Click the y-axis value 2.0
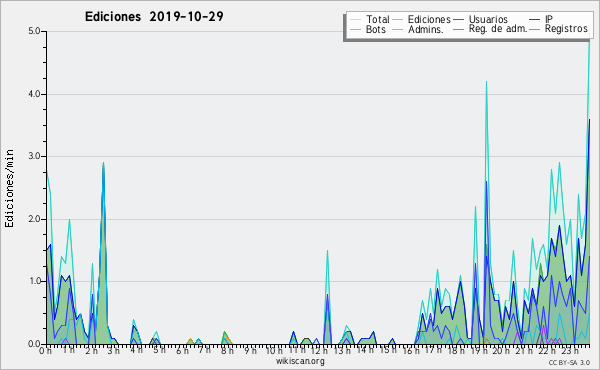Viewport: 600px width, 370px height. pos(34,219)
